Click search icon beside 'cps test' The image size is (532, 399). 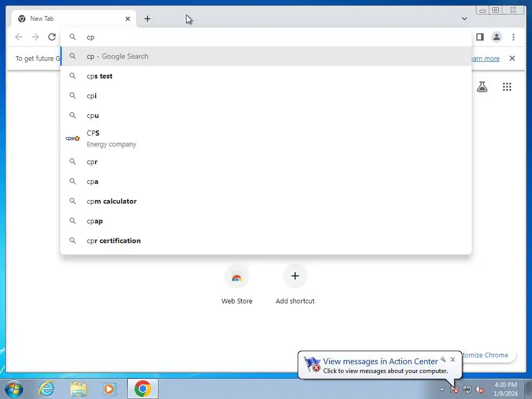point(73,76)
